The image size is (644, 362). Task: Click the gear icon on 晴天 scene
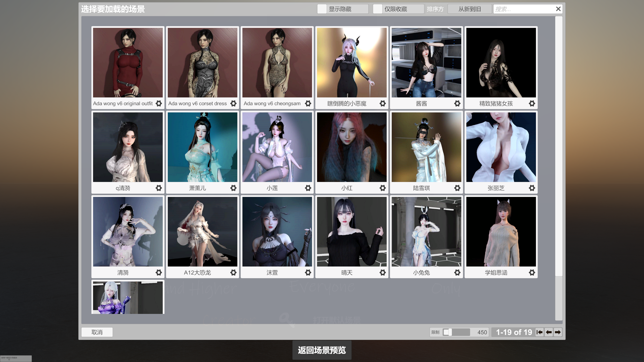[383, 273]
